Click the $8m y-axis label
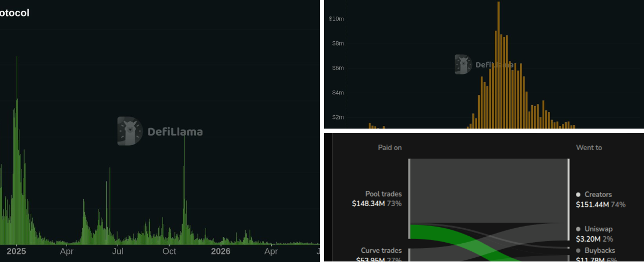The image size is (644, 262). pyautogui.click(x=338, y=43)
